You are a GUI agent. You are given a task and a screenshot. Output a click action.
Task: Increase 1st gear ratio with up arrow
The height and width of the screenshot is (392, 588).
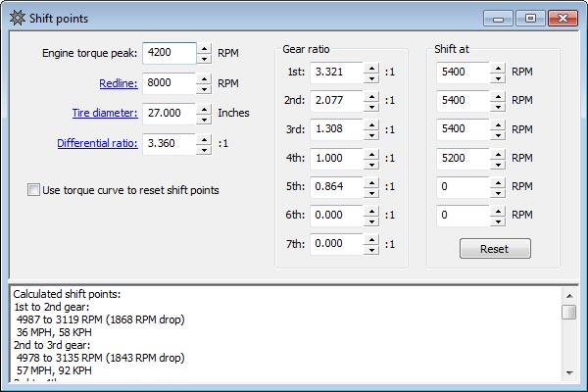371,69
